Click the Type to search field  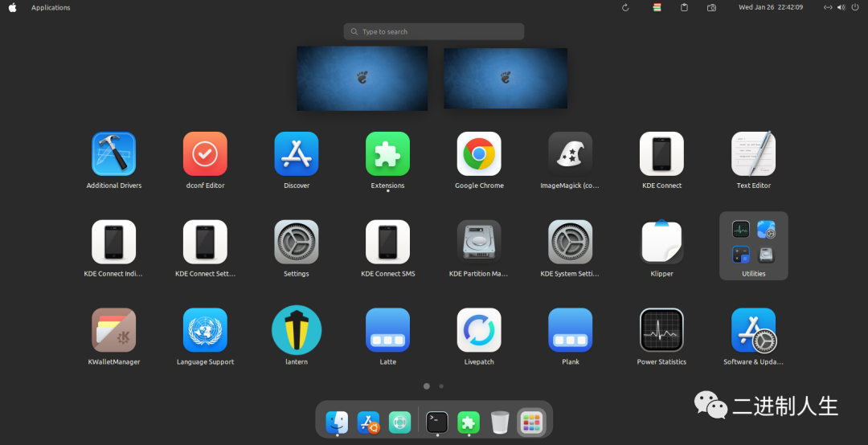434,32
